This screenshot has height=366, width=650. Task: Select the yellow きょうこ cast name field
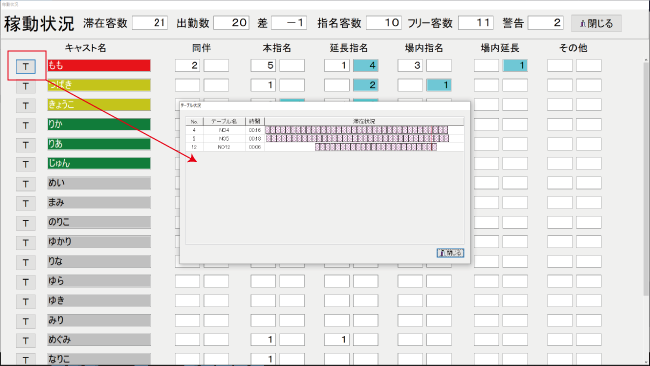click(99, 104)
